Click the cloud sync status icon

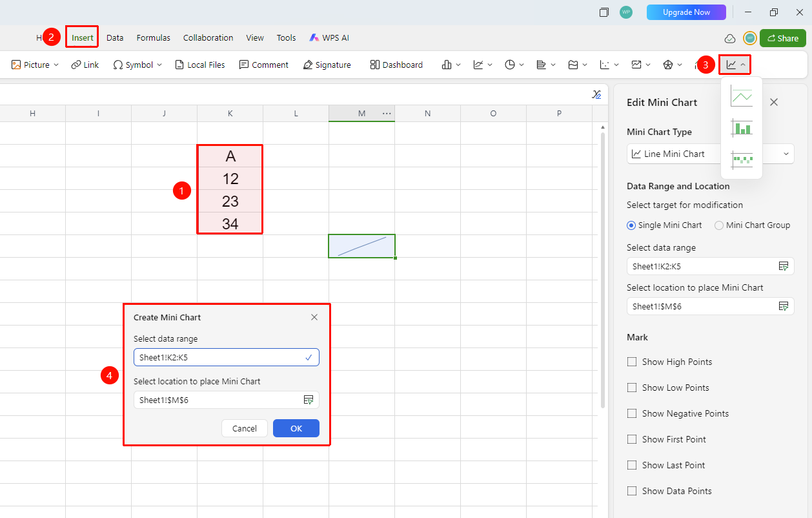click(730, 38)
